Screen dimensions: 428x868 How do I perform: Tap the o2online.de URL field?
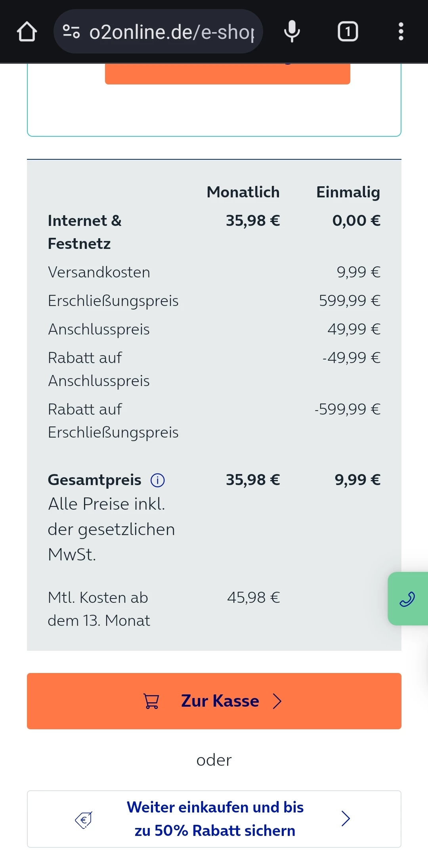[x=171, y=32]
